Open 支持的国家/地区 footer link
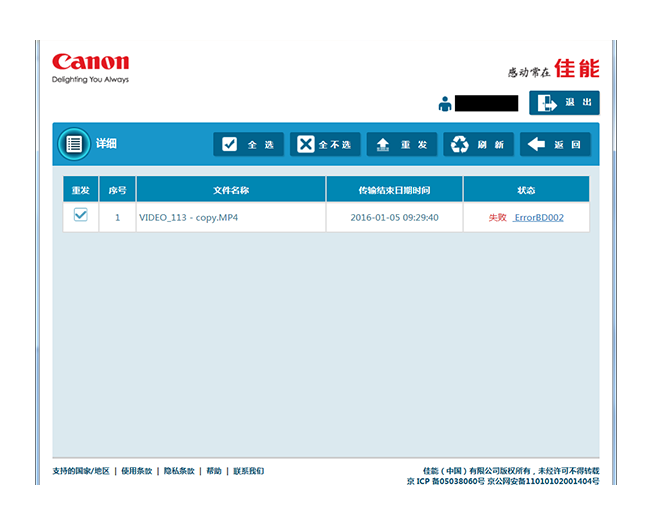 81,471
